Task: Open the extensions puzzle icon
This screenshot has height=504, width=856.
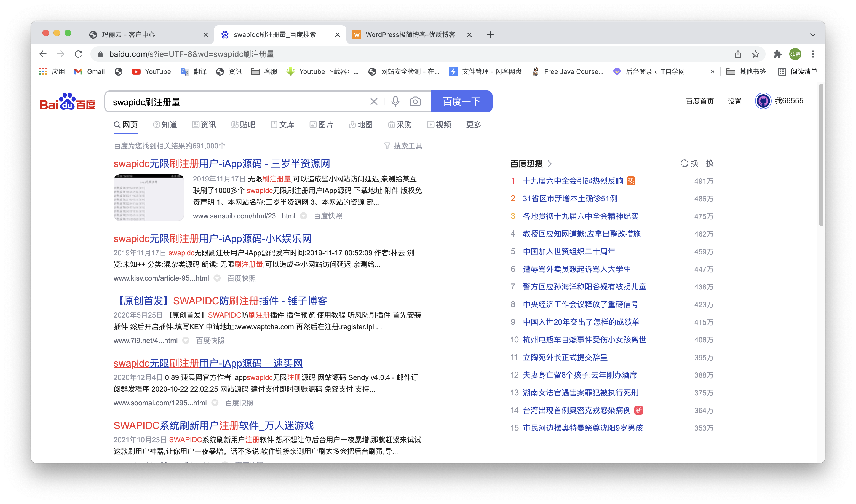Action: [x=777, y=54]
